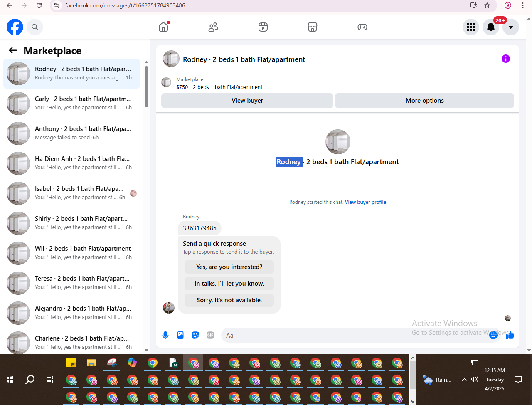Open the Isabel conversation
The height and width of the screenshot is (405, 532).
click(71, 193)
